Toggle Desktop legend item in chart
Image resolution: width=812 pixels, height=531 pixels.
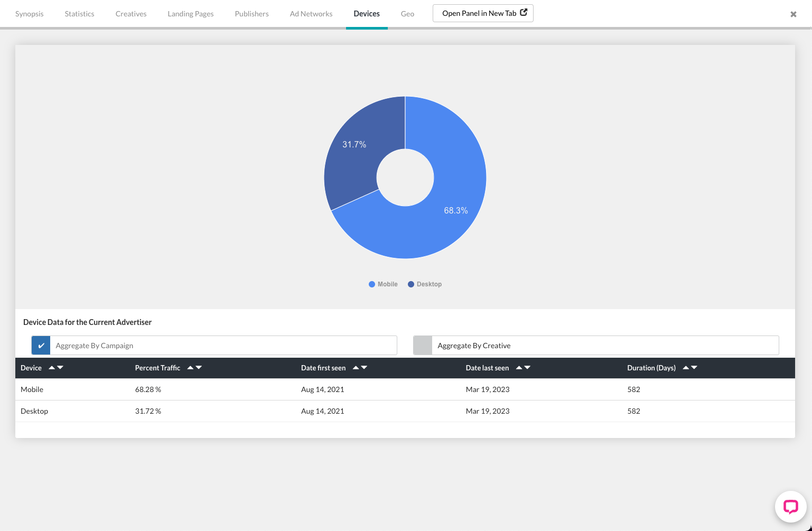click(425, 284)
